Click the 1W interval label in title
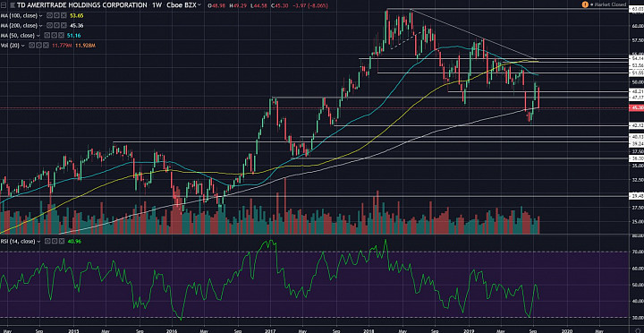 point(157,5)
